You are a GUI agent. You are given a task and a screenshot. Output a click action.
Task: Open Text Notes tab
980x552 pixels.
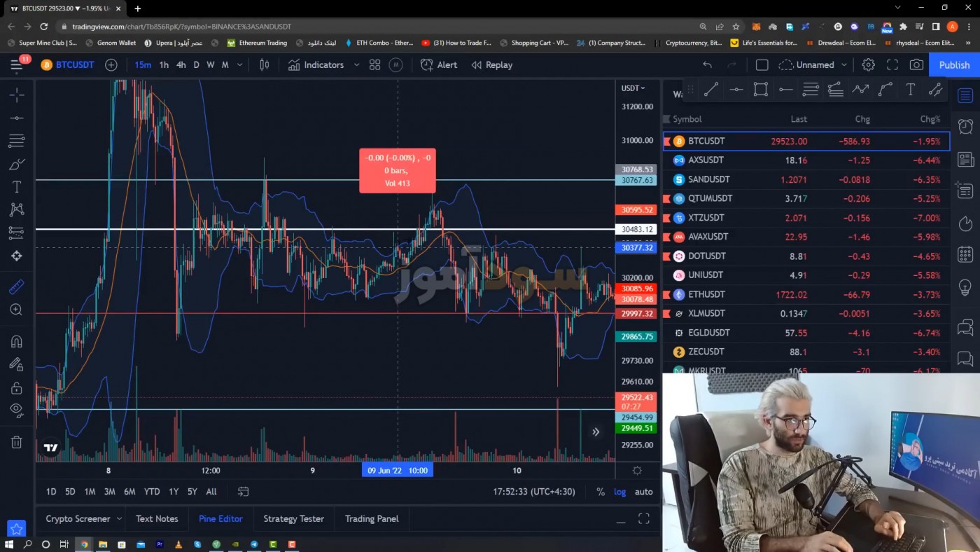click(157, 519)
